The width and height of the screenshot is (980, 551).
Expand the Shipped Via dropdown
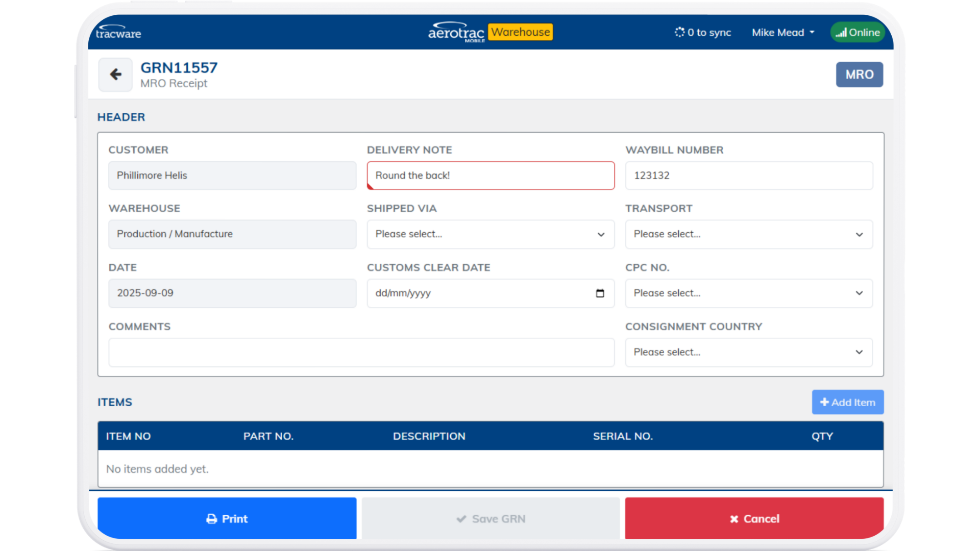491,234
